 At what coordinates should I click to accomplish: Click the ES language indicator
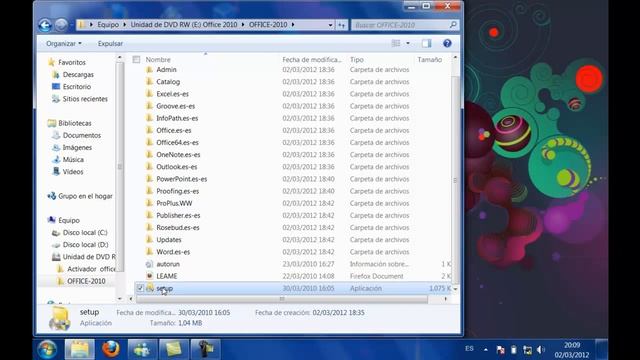[x=469, y=349]
